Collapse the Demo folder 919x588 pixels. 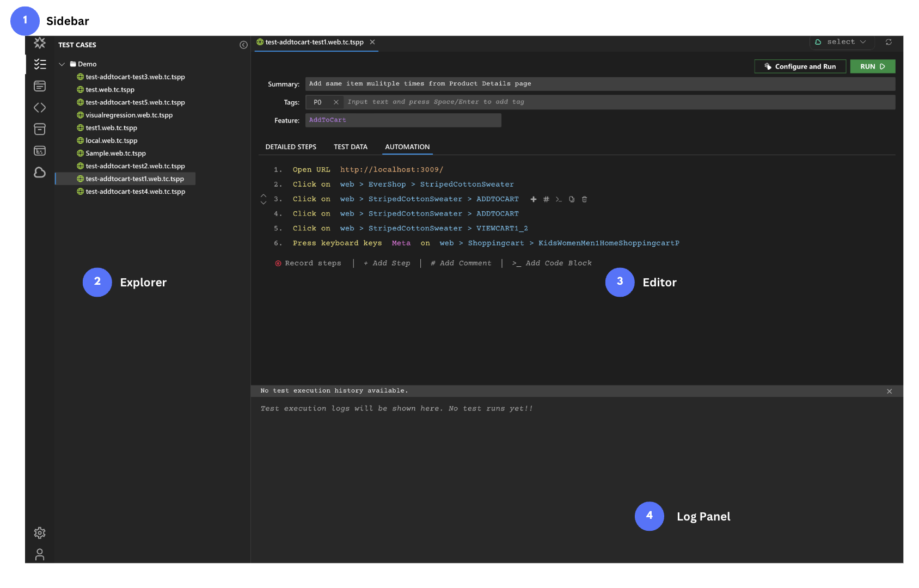pos(62,64)
